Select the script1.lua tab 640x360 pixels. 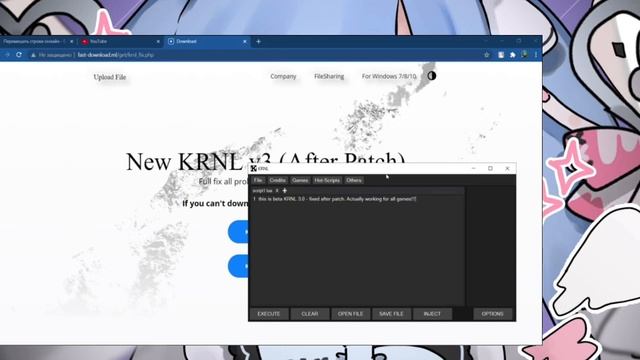pyautogui.click(x=262, y=191)
